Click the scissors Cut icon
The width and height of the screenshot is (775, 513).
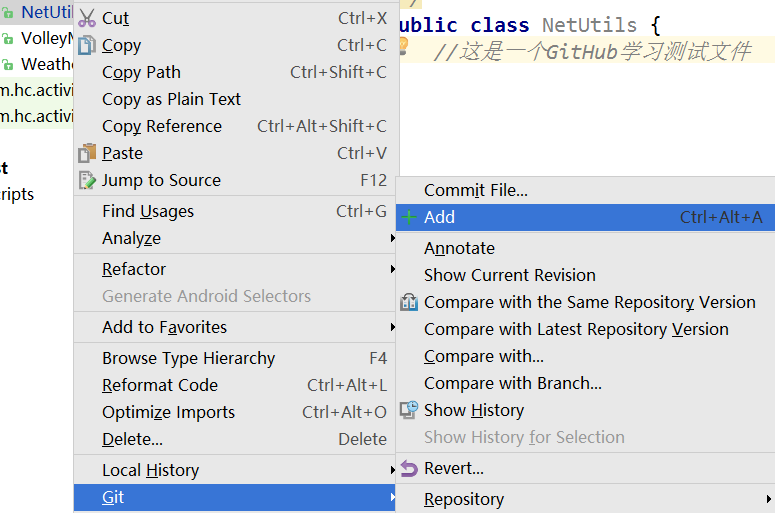(87, 18)
